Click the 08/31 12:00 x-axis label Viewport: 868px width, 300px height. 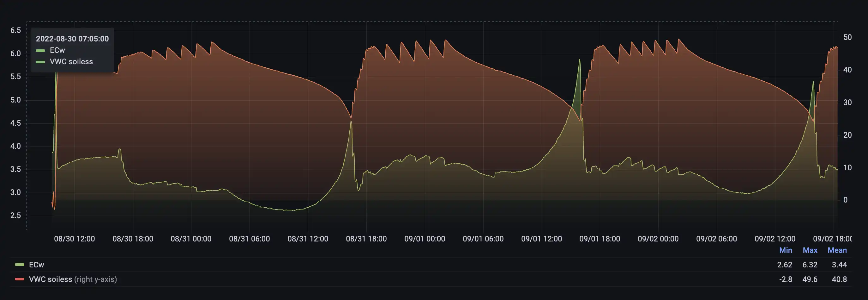tap(309, 239)
